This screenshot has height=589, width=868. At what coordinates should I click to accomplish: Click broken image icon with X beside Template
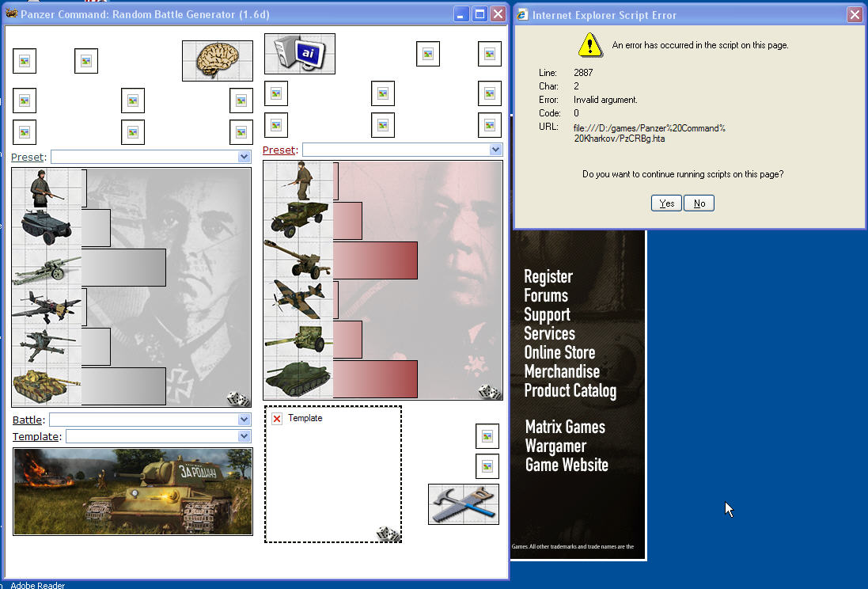[277, 418]
